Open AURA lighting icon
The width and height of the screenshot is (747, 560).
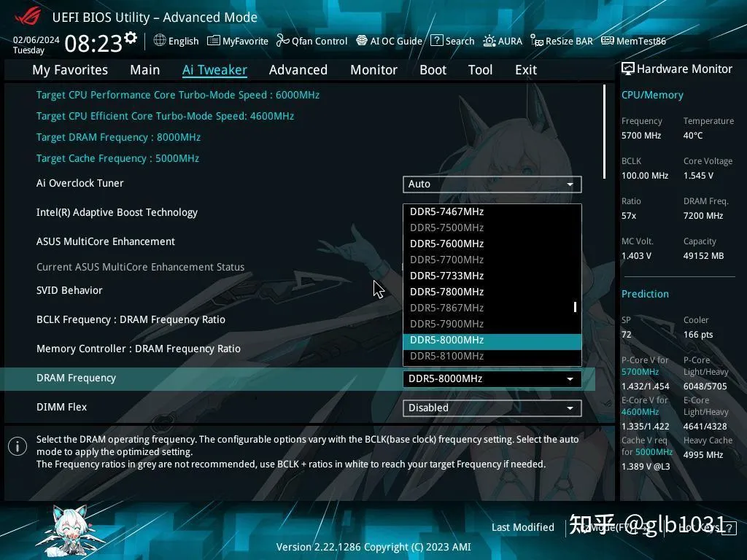click(489, 41)
